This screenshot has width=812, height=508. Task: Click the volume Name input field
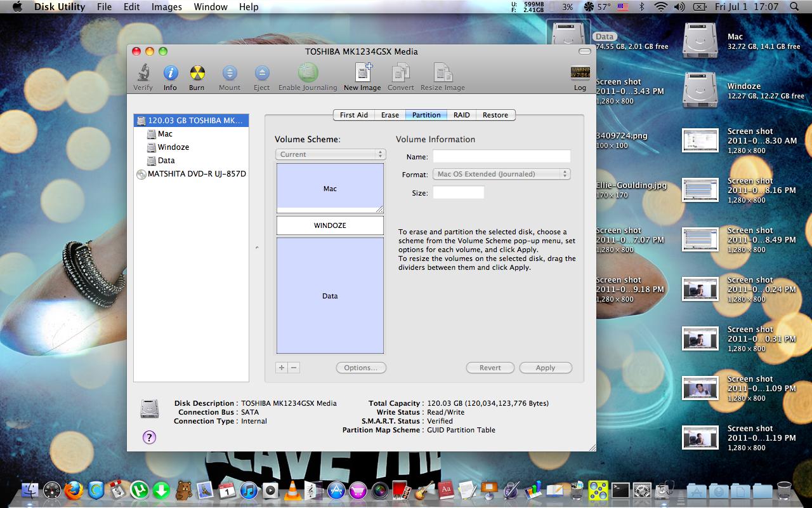[x=502, y=156]
